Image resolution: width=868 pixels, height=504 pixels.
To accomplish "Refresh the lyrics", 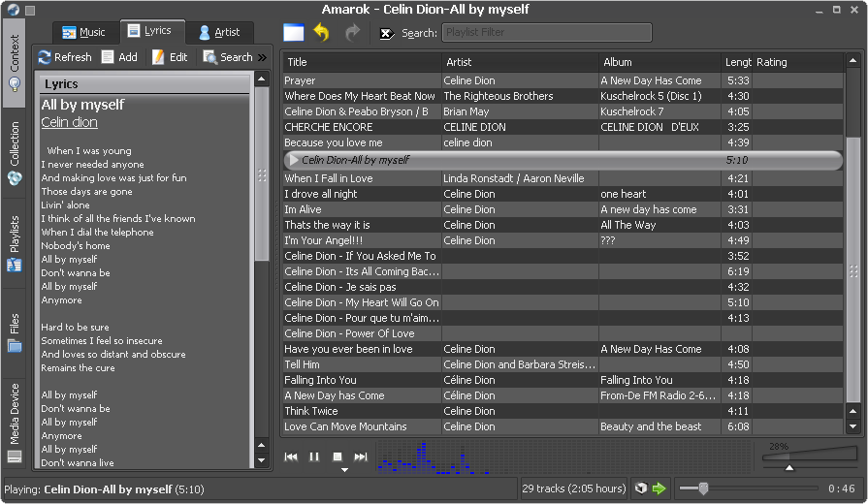I will click(x=65, y=57).
